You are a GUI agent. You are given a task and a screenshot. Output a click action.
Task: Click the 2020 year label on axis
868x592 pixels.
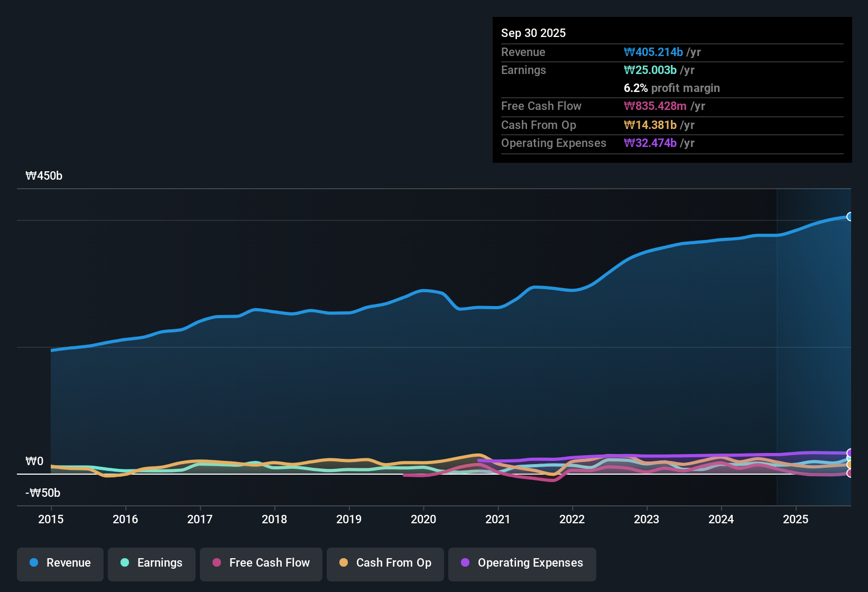(423, 520)
